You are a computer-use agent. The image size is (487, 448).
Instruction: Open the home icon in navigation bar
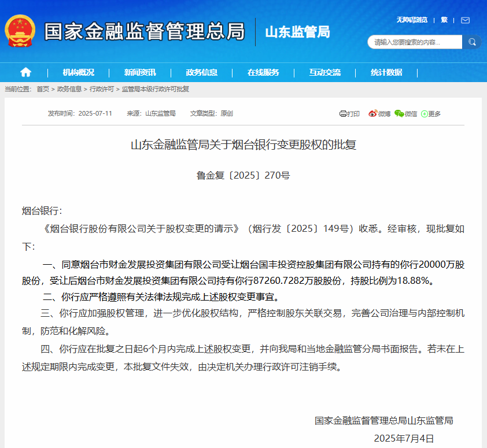point(26,72)
